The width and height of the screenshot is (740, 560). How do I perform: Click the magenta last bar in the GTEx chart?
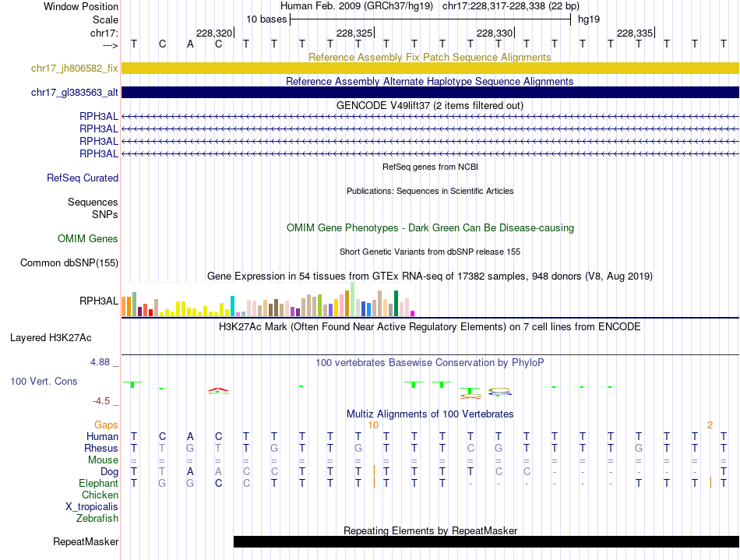(413, 313)
